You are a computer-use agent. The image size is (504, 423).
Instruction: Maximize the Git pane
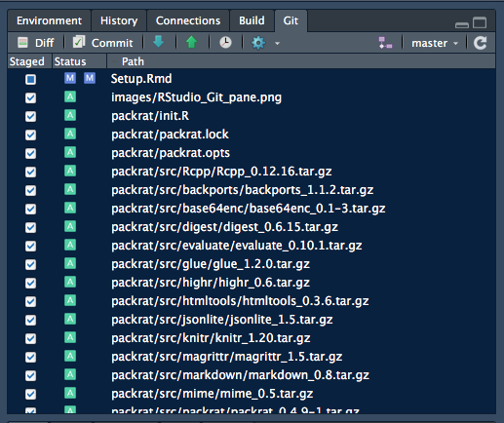(x=480, y=22)
